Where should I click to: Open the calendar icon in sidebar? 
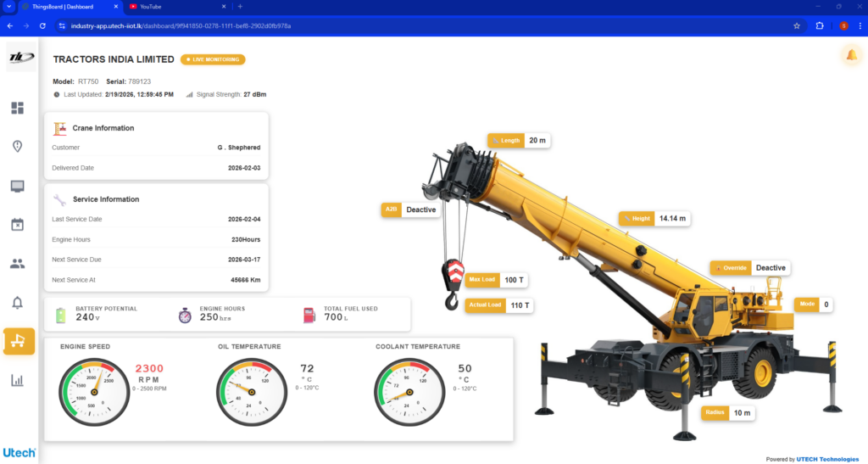click(x=18, y=225)
